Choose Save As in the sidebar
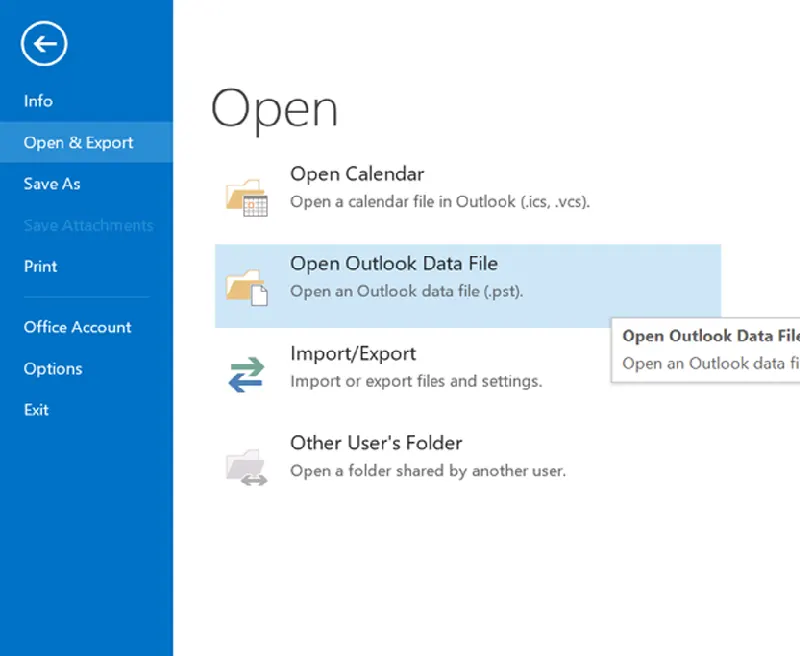Screen dimensions: 800x656 pyautogui.click(x=52, y=184)
